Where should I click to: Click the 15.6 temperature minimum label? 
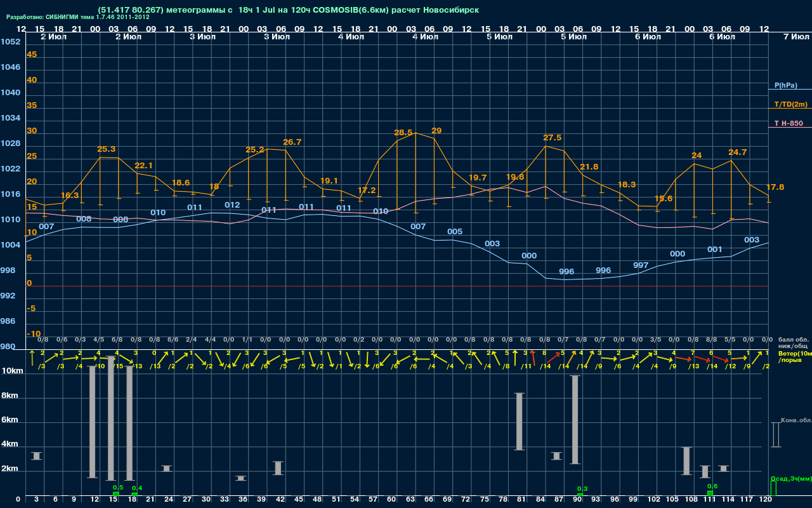click(x=664, y=199)
